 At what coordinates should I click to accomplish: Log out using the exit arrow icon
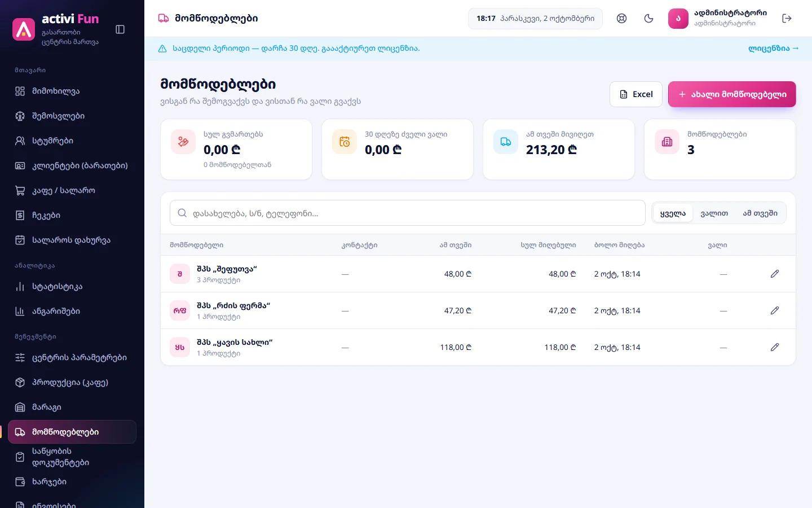click(787, 19)
